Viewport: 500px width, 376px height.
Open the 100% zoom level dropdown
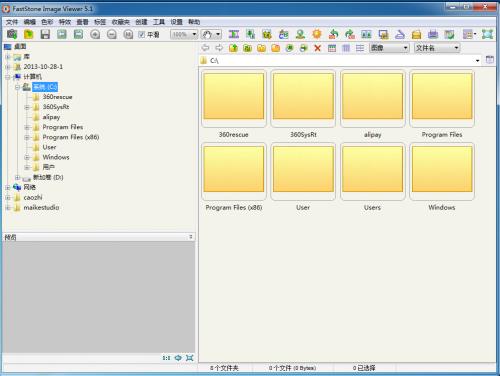click(x=194, y=34)
